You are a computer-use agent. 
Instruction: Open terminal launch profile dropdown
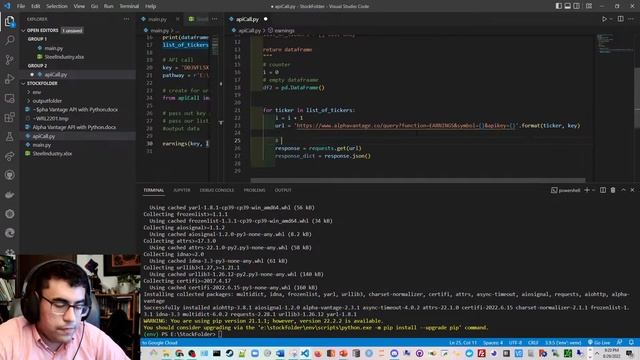[x=593, y=190]
